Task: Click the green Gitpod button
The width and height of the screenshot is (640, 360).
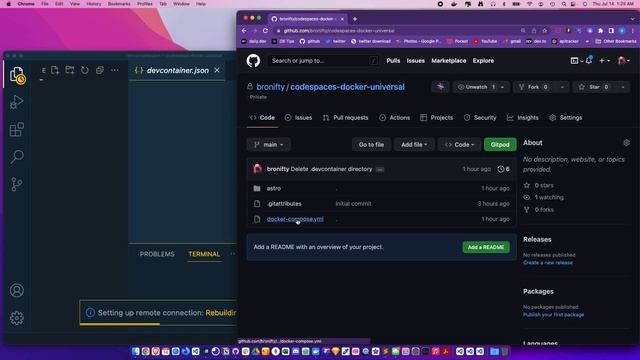Action: coord(500,144)
